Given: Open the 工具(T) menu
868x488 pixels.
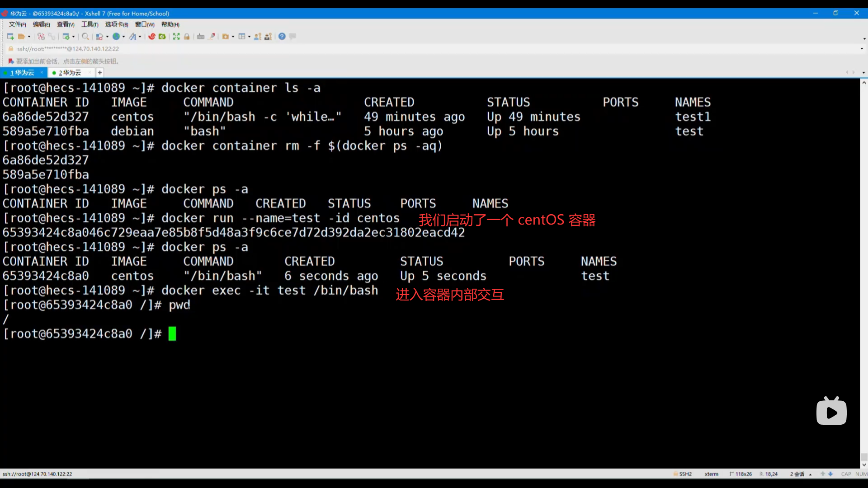Looking at the screenshot, I should [90, 24].
